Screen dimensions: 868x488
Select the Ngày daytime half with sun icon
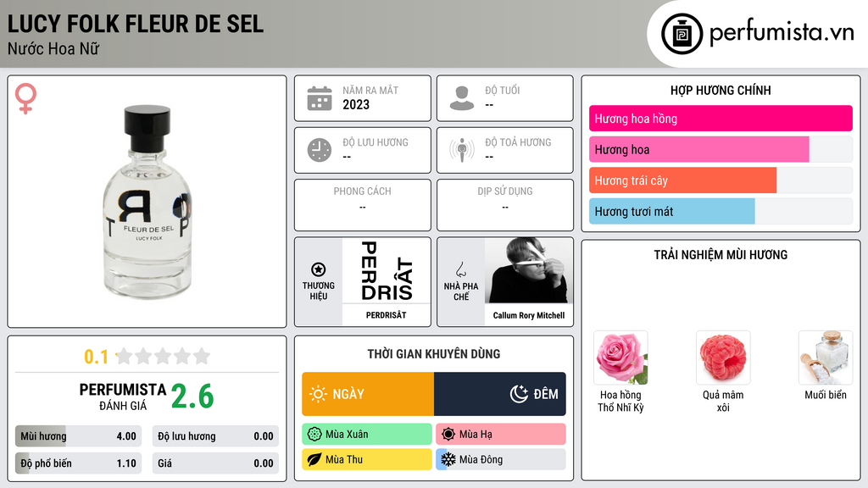pos(368,394)
